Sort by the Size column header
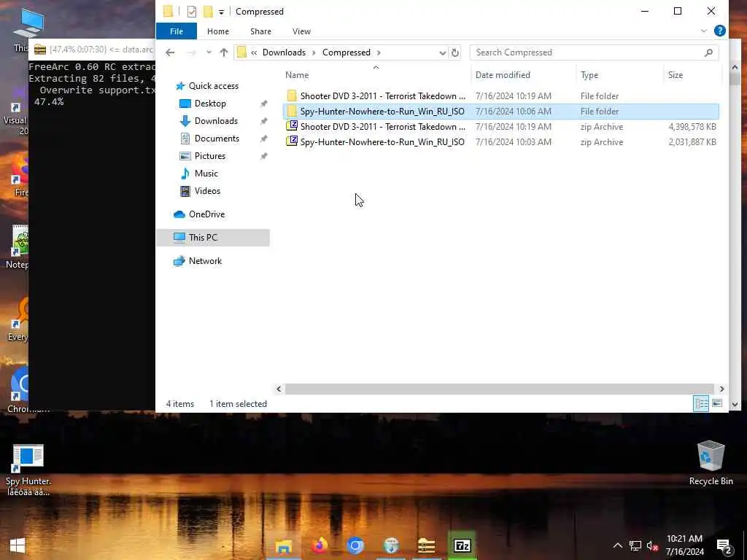The width and height of the screenshot is (747, 560). pyautogui.click(x=675, y=75)
